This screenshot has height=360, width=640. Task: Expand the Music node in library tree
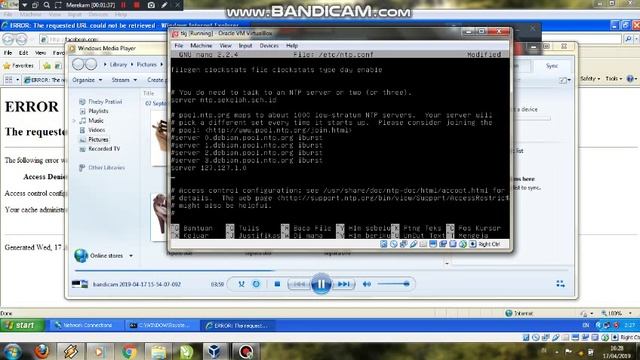point(74,121)
